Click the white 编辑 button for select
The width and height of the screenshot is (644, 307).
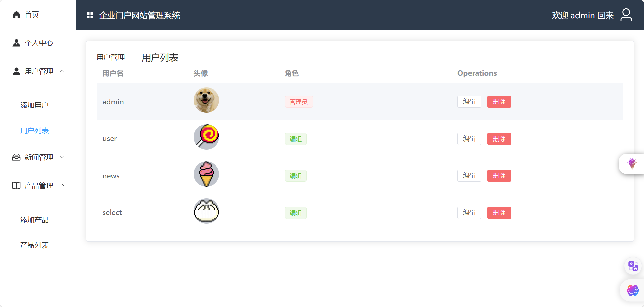coord(469,213)
